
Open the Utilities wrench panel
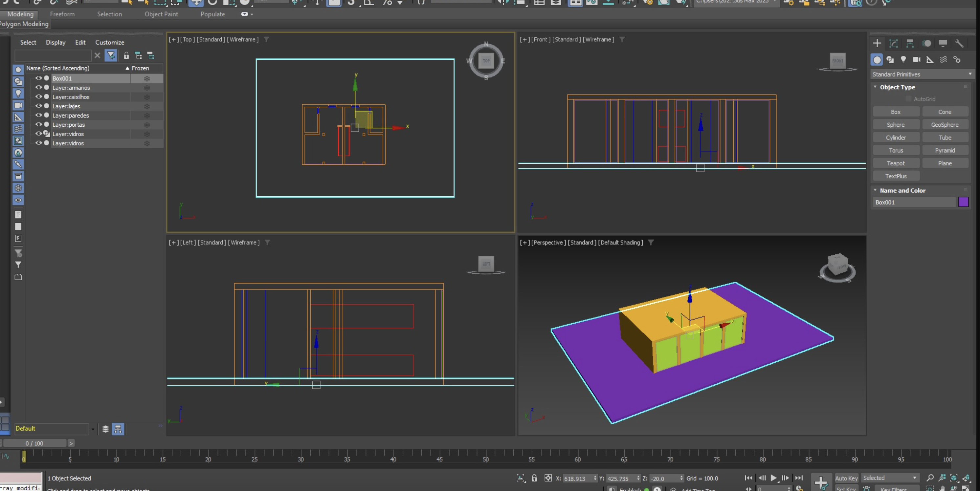click(x=959, y=43)
